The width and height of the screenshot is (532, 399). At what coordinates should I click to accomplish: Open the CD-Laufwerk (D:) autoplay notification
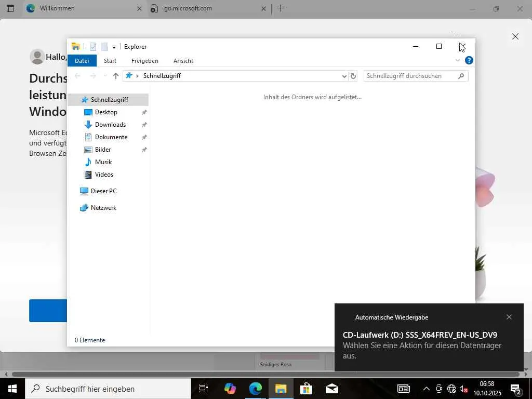(429, 338)
